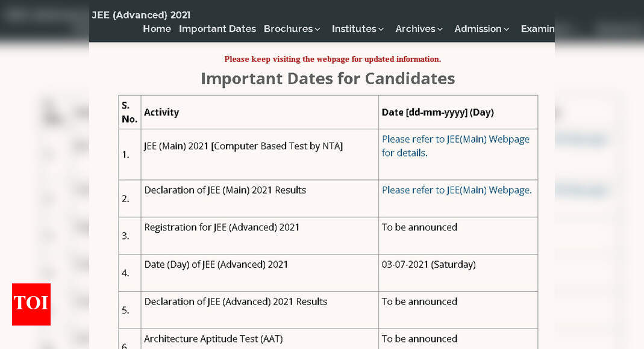
Task: Expand the Admission dropdown menu
Action: coord(481,28)
